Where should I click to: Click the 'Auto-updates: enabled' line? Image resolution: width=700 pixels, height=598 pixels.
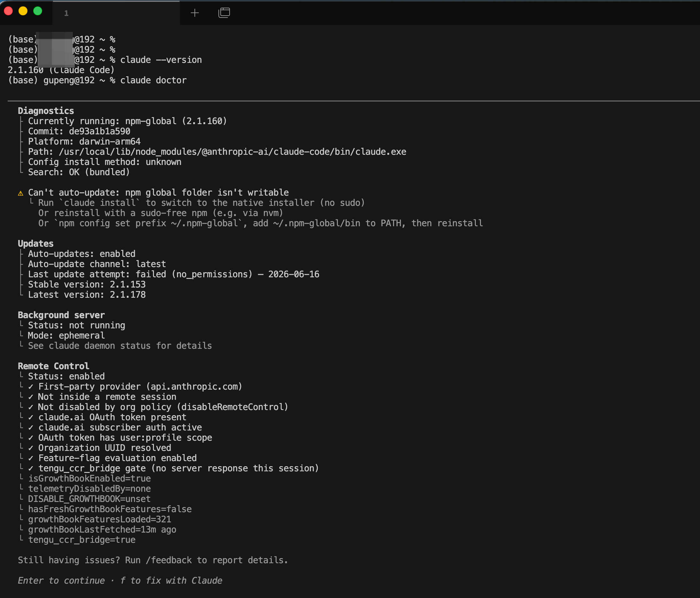click(x=82, y=254)
